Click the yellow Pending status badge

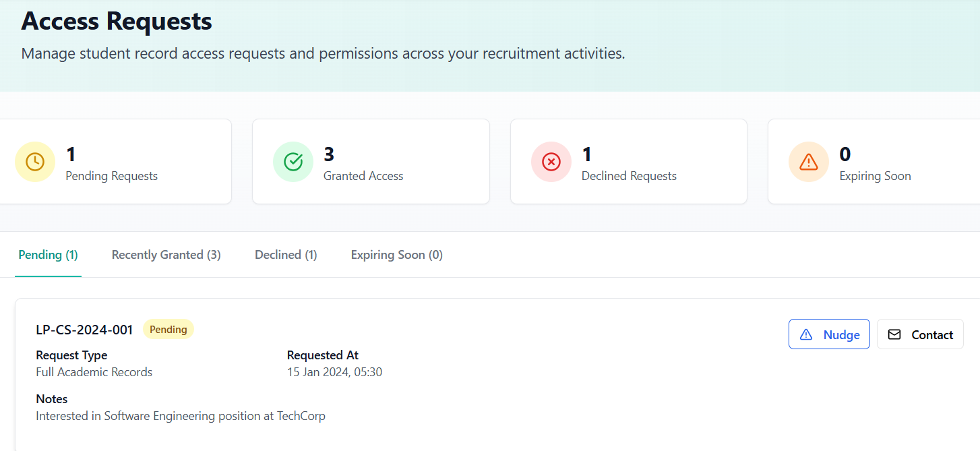(x=168, y=330)
